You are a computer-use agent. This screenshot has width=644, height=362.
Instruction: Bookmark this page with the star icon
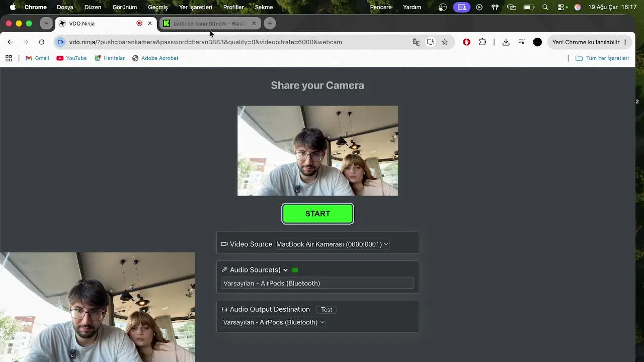[x=445, y=42]
